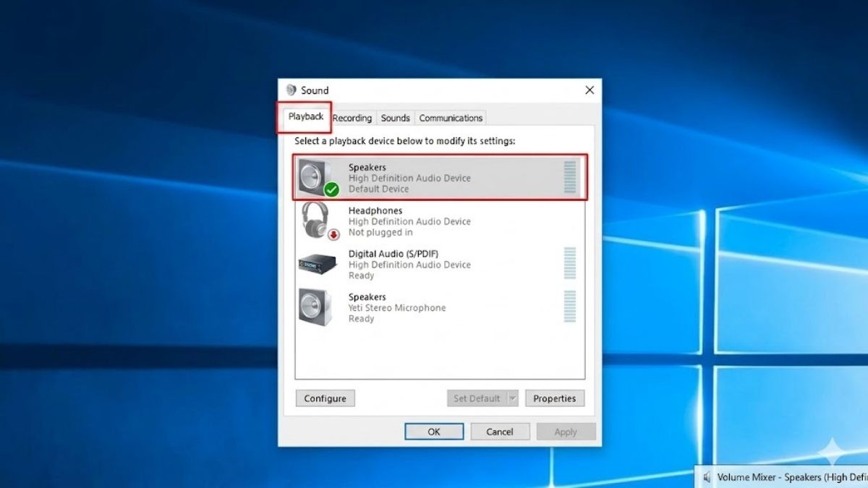868x488 pixels.
Task: Click the Digital Audio level meter
Action: (570, 264)
